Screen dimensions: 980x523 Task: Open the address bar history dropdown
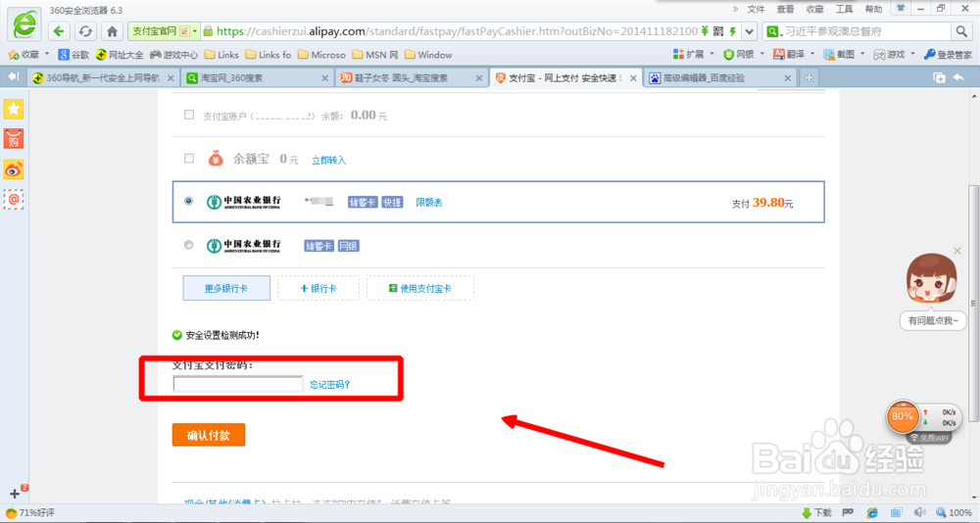point(750,31)
